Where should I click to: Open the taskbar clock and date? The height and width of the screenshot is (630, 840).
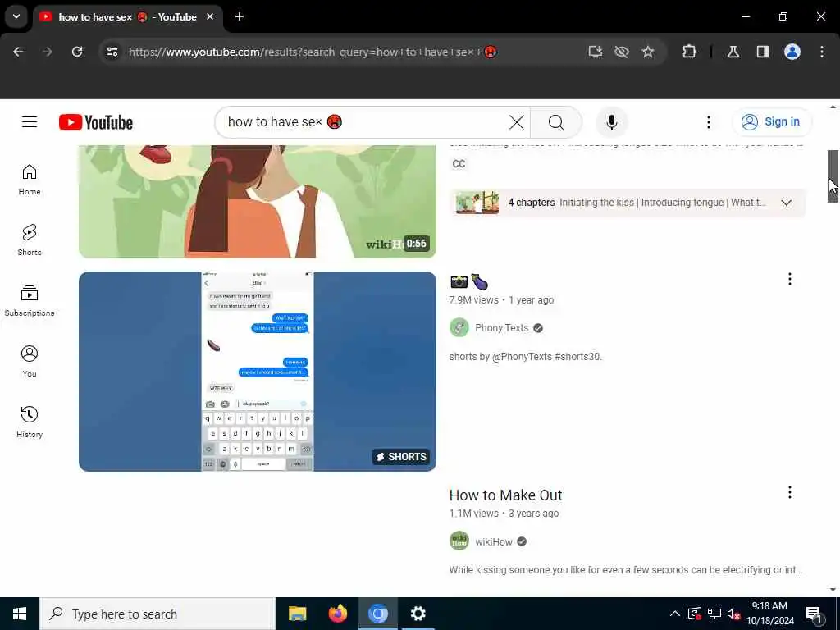(x=769, y=614)
